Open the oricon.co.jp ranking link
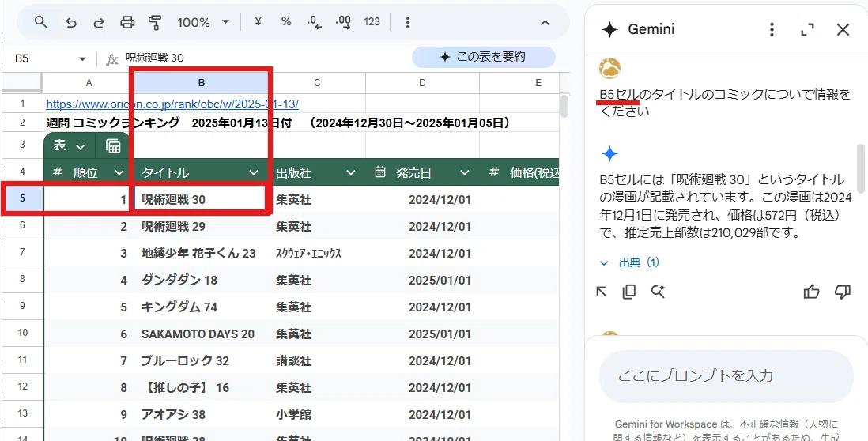This screenshot has width=868, height=441. pos(172,104)
